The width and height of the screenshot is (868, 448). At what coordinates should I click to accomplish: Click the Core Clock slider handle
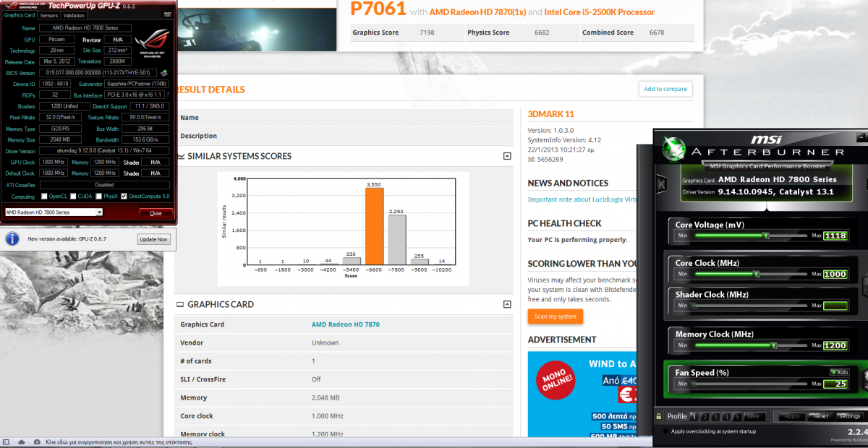click(x=757, y=275)
